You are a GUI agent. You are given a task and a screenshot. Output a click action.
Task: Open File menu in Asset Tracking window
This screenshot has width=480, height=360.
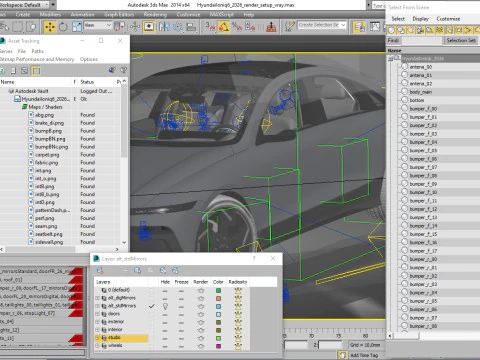22,51
